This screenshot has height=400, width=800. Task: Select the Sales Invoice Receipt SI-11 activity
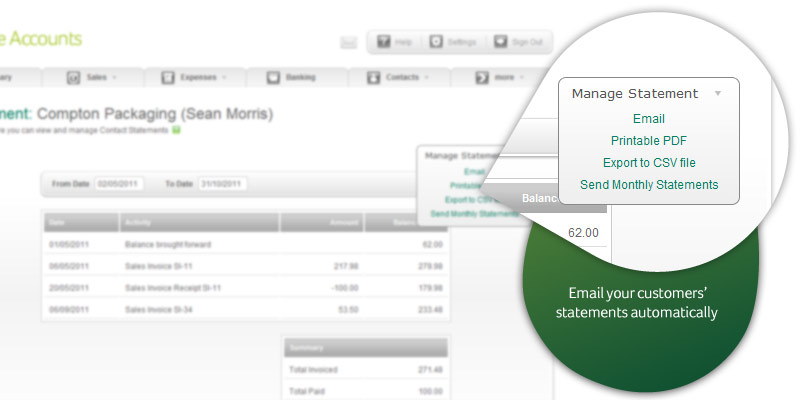[173, 288]
